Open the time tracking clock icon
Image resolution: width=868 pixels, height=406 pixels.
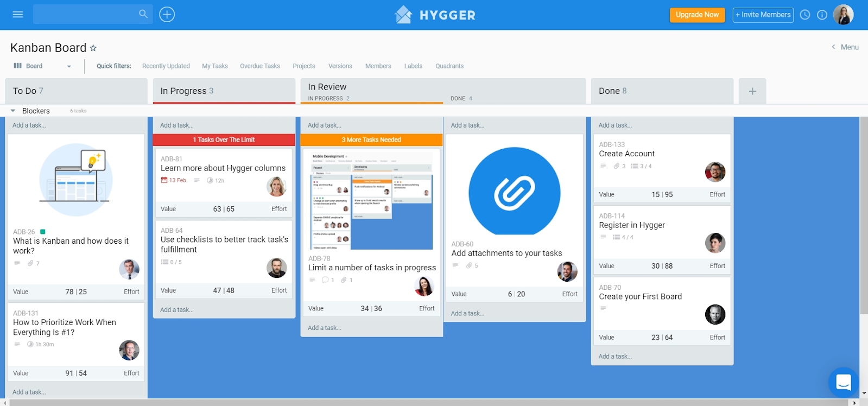(805, 15)
